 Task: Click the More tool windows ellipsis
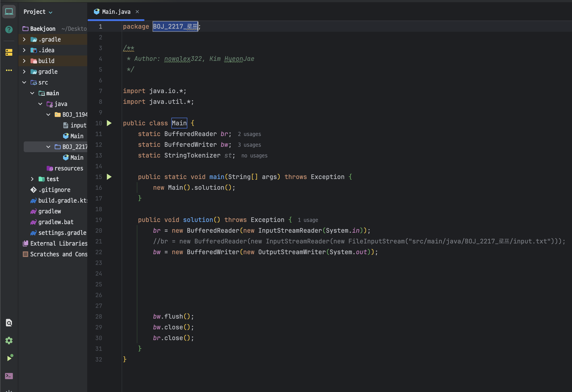[x=9, y=70]
